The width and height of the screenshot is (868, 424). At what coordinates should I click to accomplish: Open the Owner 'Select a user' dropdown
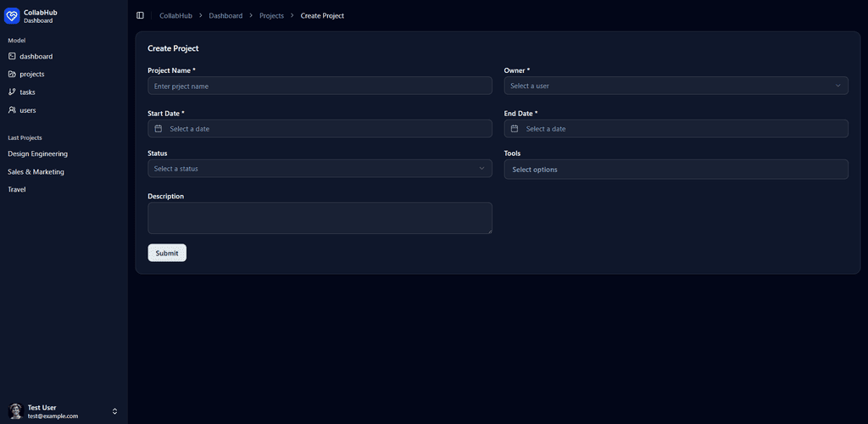point(676,86)
